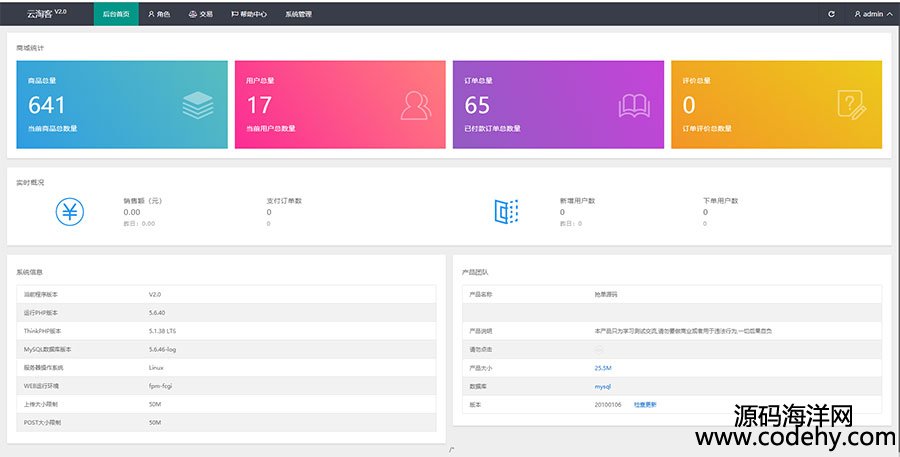Screen dimensions: 900x457
Task: Click the note-edit icon on 评价总量 card
Action: tap(852, 105)
